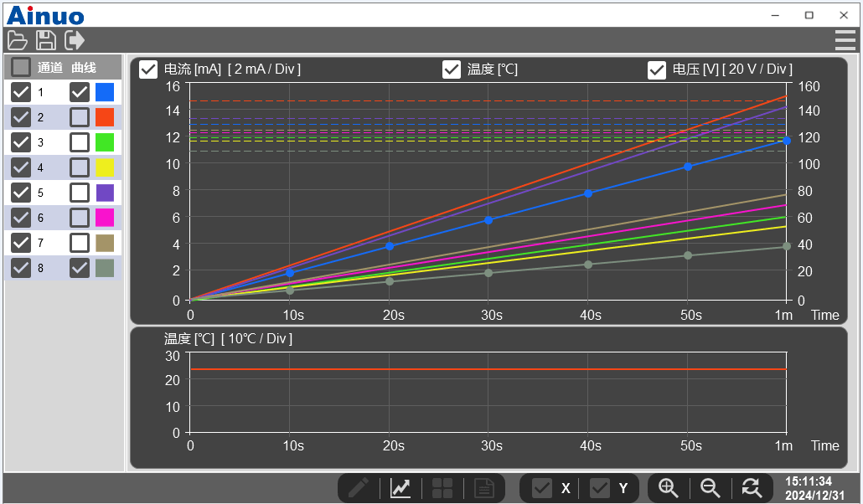Click the export arrow icon
The image size is (863, 504).
[75, 39]
